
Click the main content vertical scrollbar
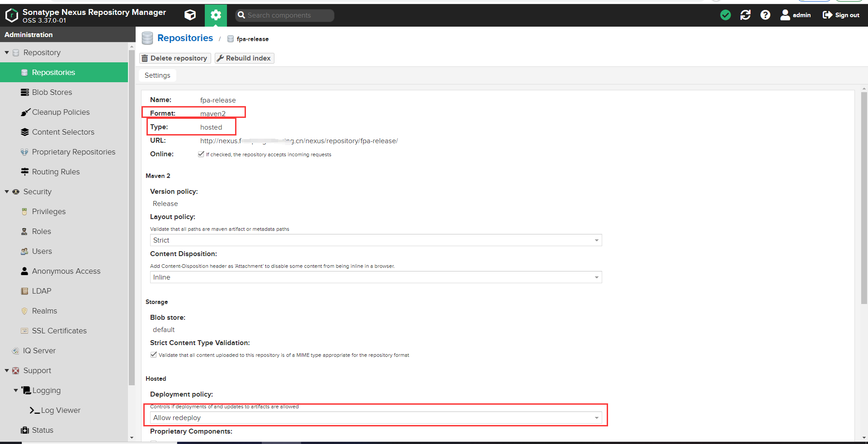(864, 198)
